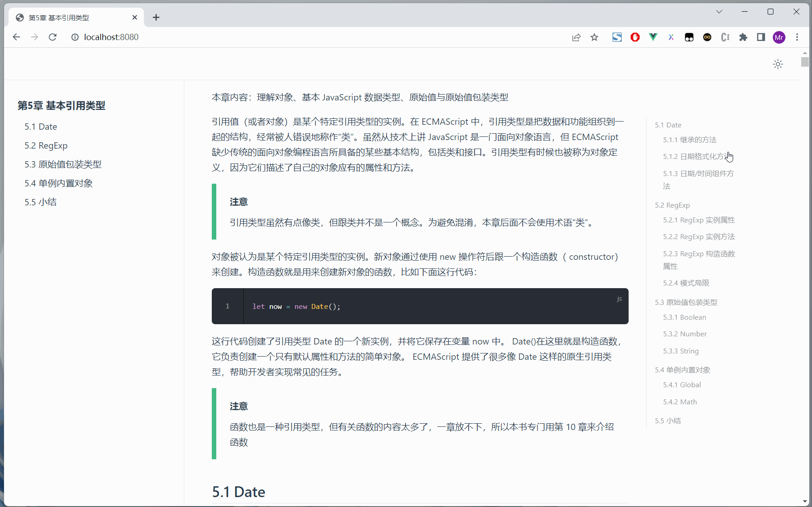Open the browser extensions puzzle-piece menu

744,37
